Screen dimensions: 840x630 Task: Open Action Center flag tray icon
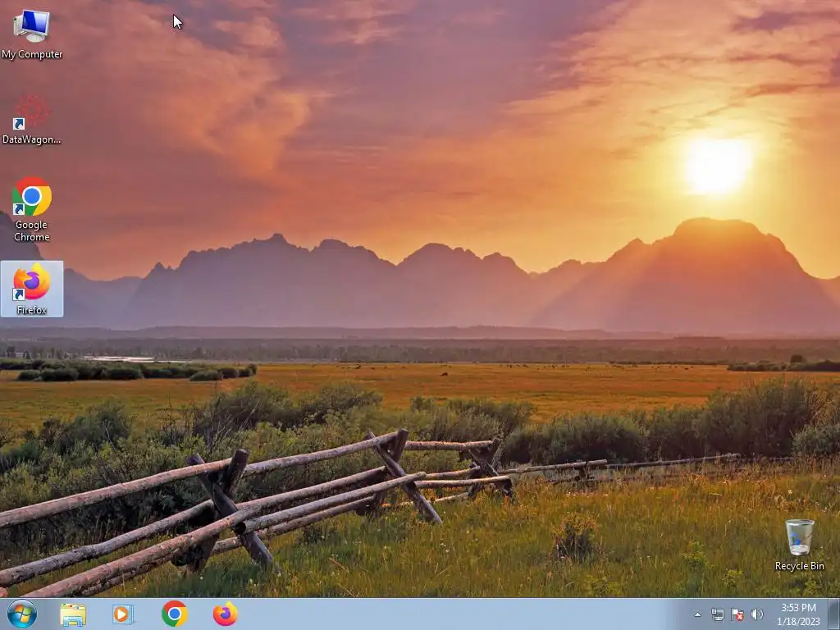[x=737, y=614]
